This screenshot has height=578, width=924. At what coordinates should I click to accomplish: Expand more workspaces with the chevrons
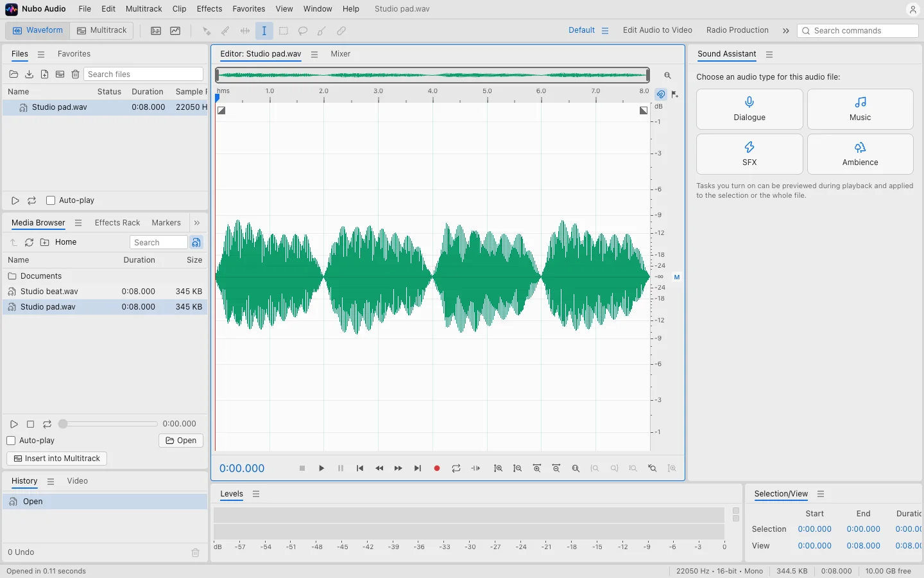pos(785,30)
